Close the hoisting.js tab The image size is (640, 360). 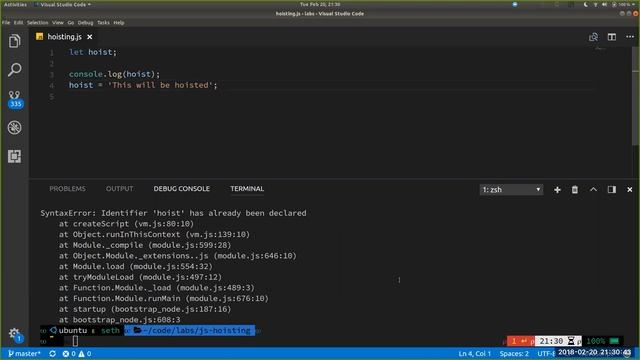pos(89,37)
